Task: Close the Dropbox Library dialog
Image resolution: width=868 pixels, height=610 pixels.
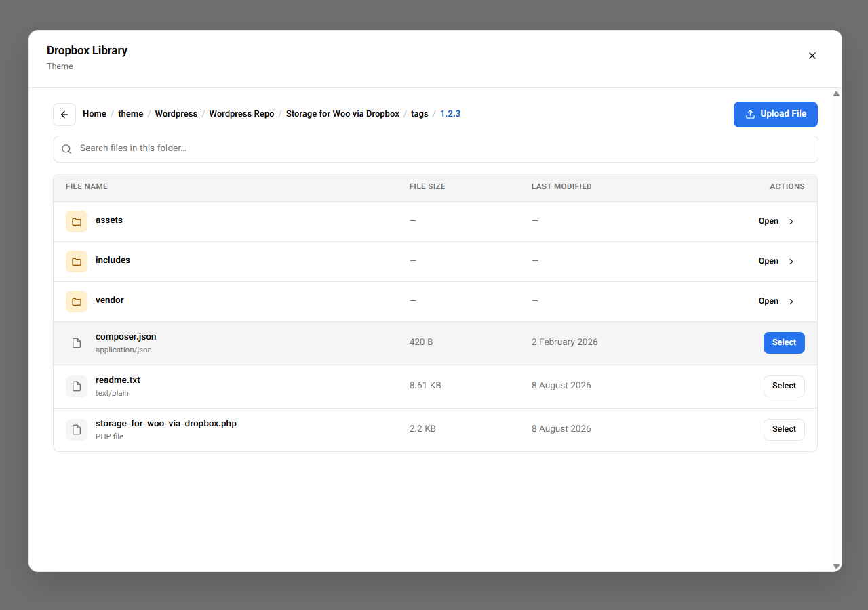Action: tap(812, 56)
